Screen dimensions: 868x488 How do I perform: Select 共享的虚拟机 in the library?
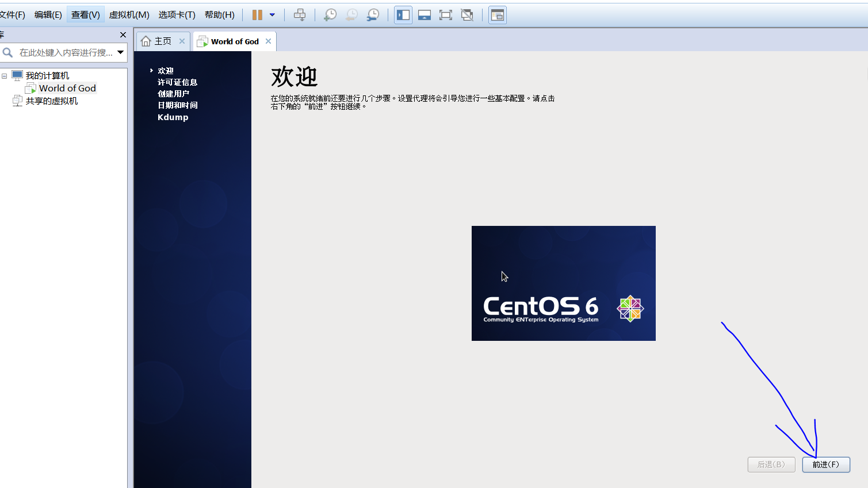click(52, 101)
